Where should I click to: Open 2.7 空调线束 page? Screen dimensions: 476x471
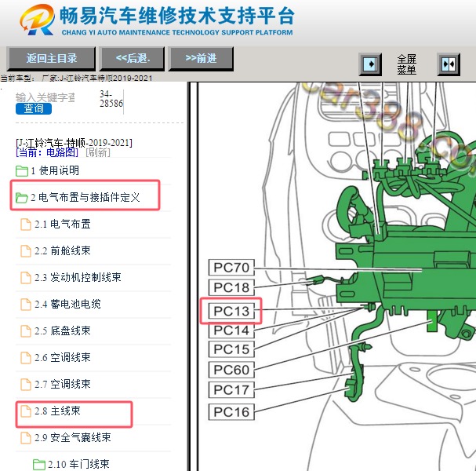63,385
